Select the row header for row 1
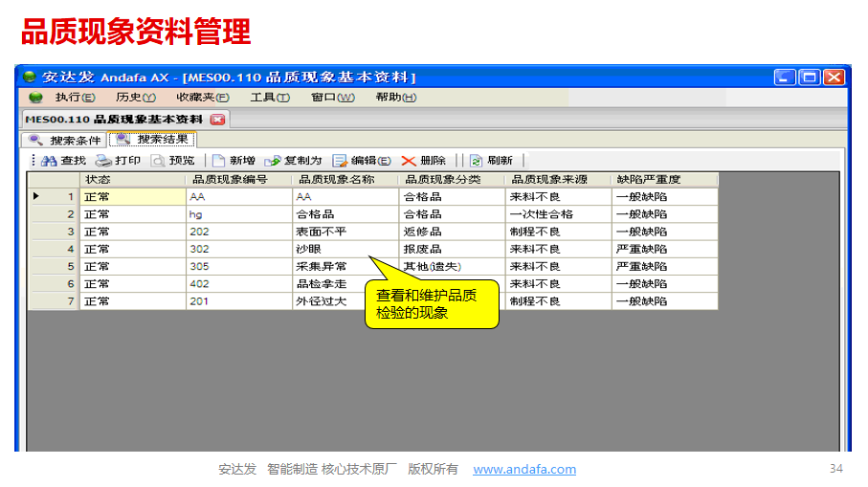 pos(54,196)
